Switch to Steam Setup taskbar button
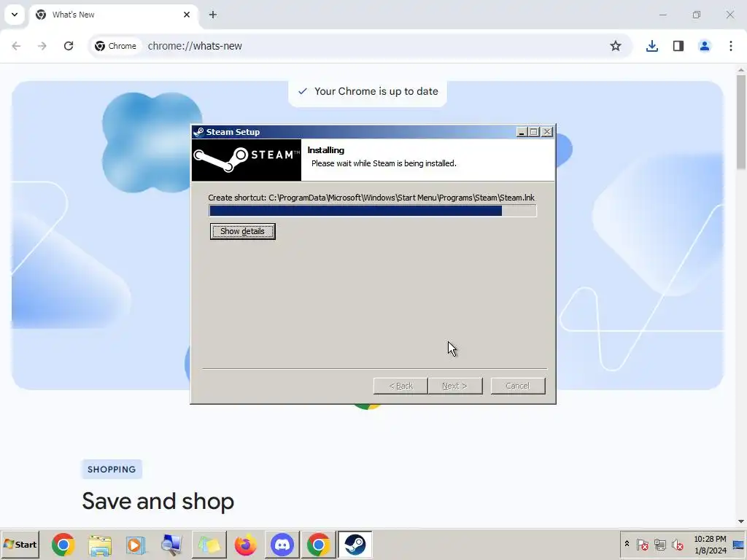This screenshot has width=747, height=560. (355, 544)
